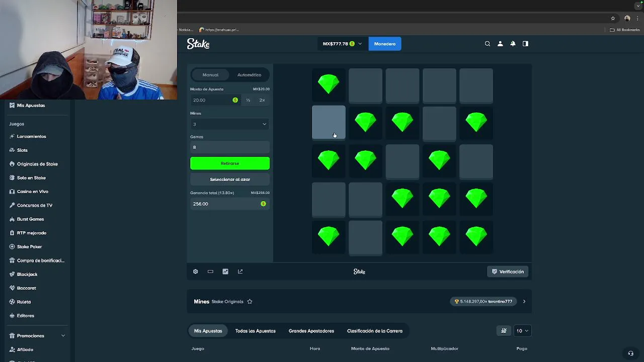The width and height of the screenshot is (644, 362).
Task: Click the Ganancia total field showing 256.00
Action: (229, 204)
